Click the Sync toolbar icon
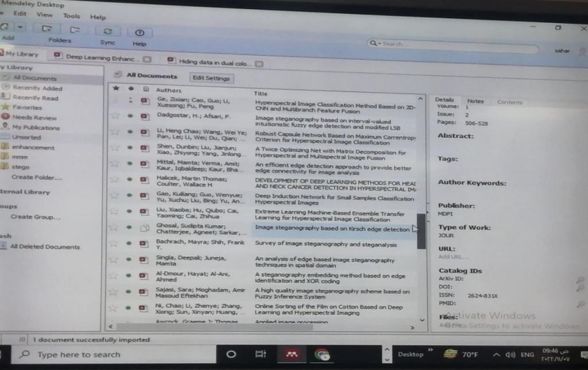The width and height of the screenshot is (588, 370). 107,31
